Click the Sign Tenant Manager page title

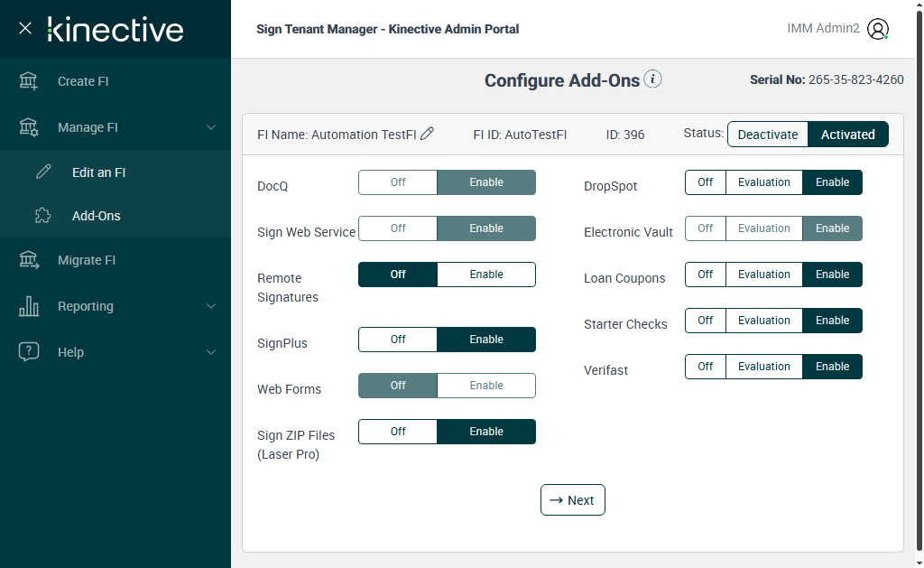pyautogui.click(x=388, y=29)
